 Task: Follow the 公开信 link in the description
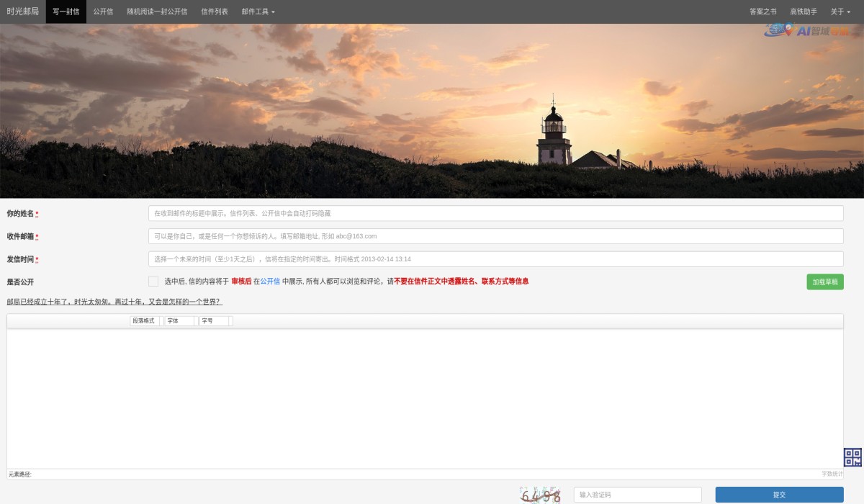tap(270, 282)
